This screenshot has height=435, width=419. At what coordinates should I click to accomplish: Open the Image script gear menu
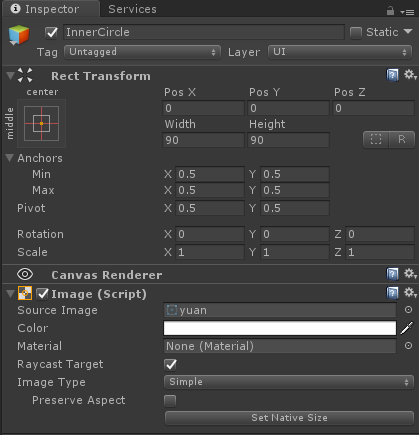click(x=410, y=293)
